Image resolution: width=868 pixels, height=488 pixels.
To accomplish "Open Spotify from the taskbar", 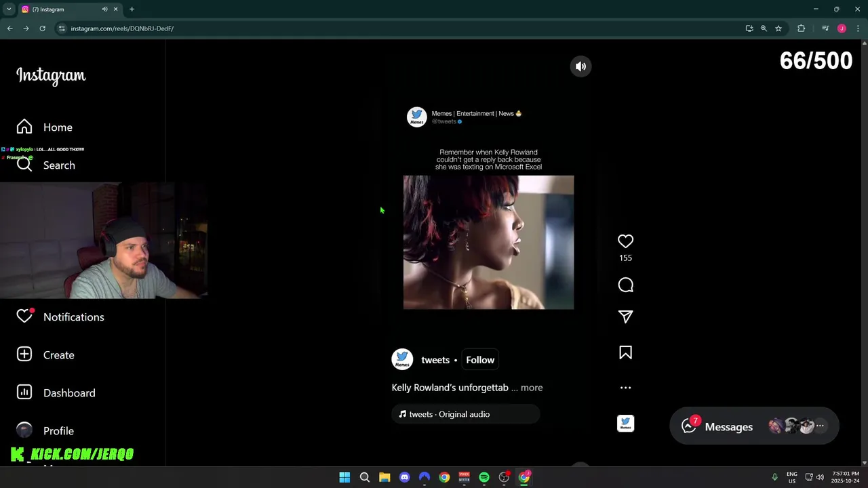I will coord(484,477).
